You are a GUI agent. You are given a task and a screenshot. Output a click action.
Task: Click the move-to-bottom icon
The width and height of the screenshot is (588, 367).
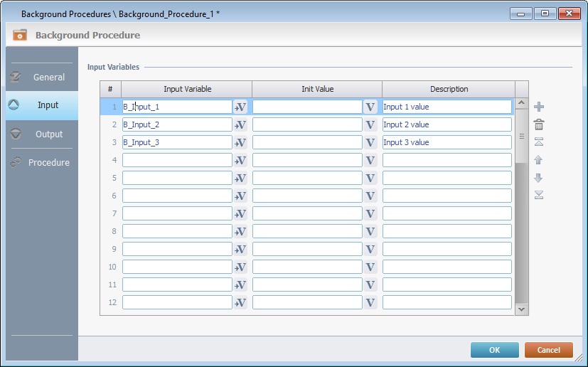[539, 195]
